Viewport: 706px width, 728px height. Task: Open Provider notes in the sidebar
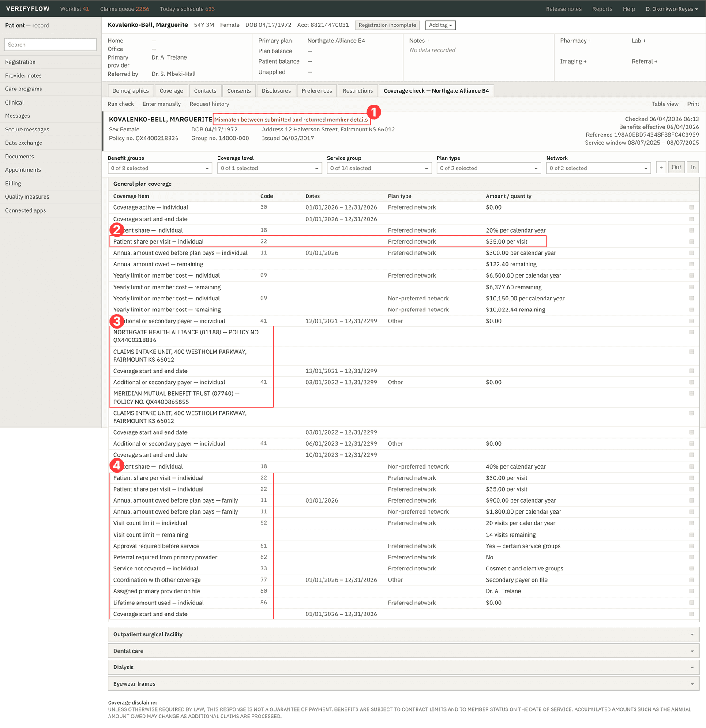click(51, 75)
